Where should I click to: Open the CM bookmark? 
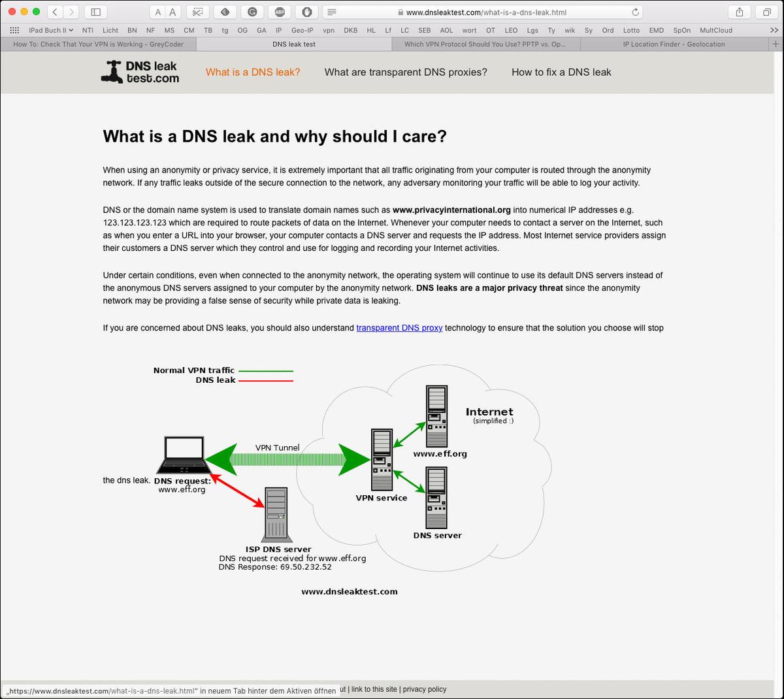[189, 30]
